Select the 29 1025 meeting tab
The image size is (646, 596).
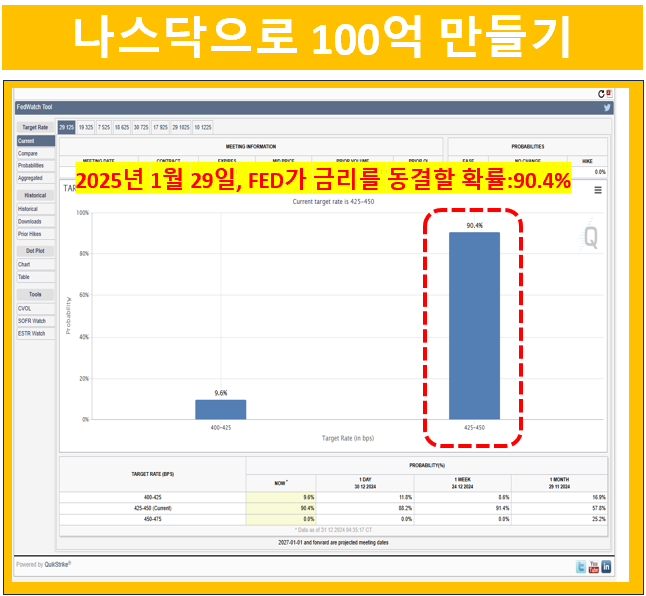[181, 127]
